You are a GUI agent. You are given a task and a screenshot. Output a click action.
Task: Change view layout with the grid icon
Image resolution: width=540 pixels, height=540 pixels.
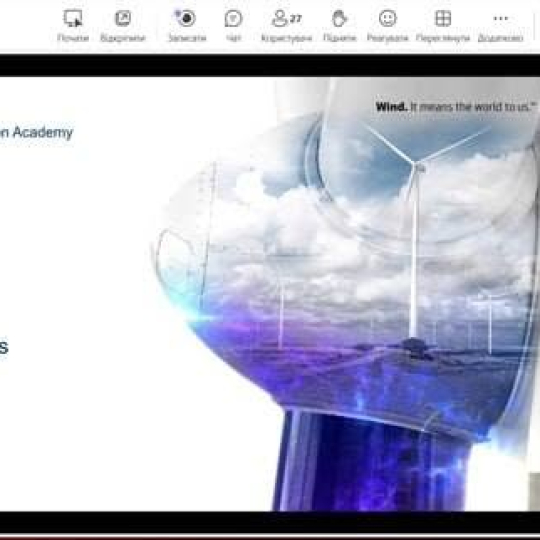pos(443,18)
